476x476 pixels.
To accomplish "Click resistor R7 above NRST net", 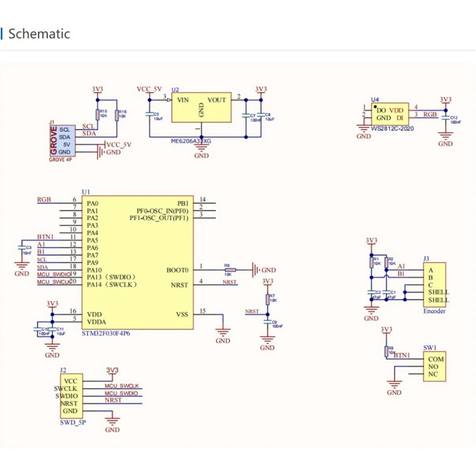I will click(x=267, y=300).
